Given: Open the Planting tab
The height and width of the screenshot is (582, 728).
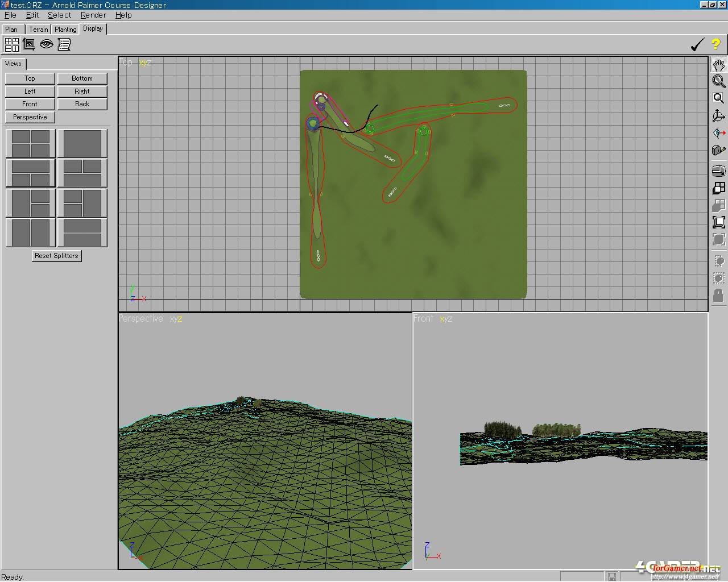Looking at the screenshot, I should click(65, 30).
